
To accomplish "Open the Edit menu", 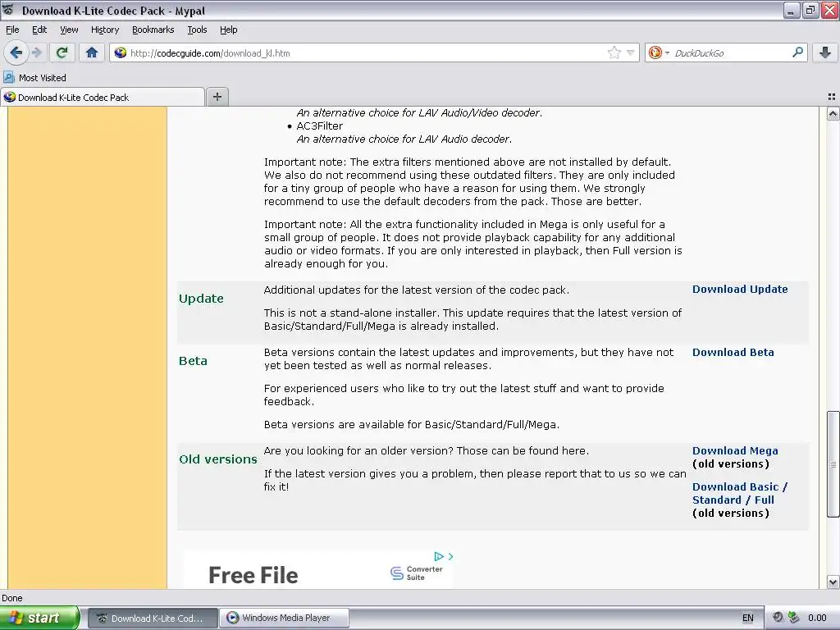I will pos(39,30).
